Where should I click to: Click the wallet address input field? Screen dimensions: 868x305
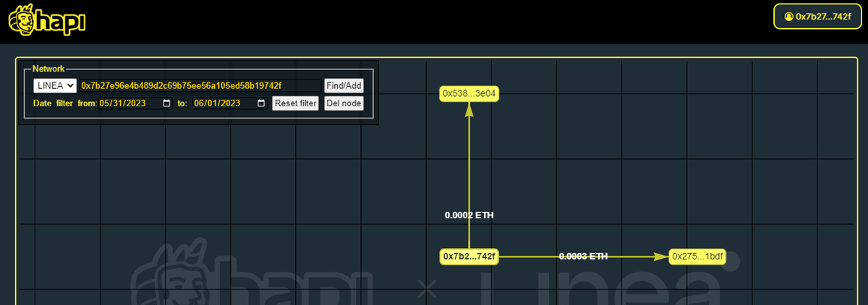pyautogui.click(x=200, y=85)
